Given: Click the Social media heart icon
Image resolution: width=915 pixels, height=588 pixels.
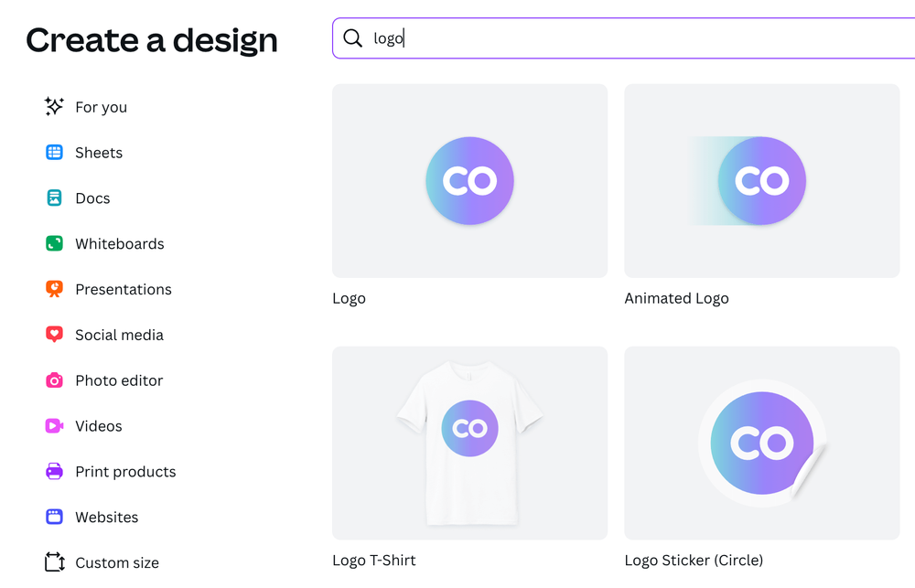Looking at the screenshot, I should pos(54,335).
